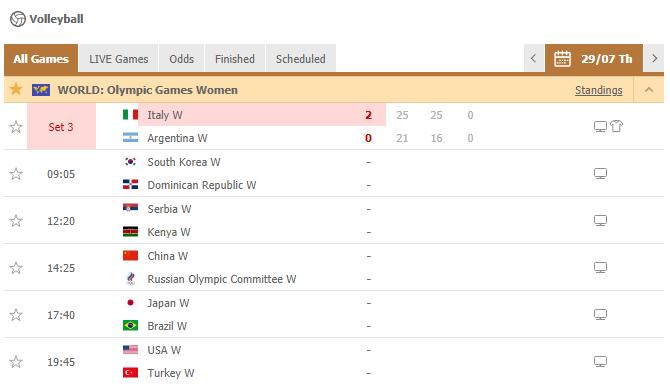Open the Scheduled tab
The height and width of the screenshot is (384, 670).
pyautogui.click(x=300, y=59)
